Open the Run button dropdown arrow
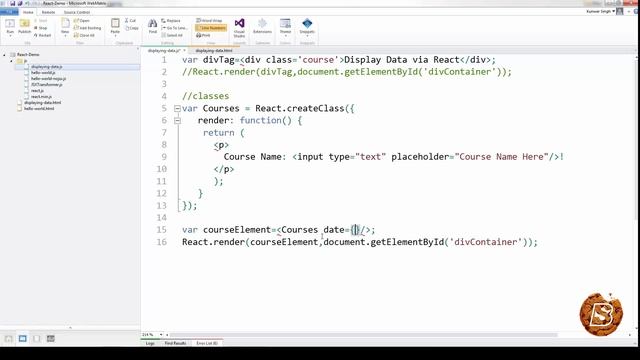Image resolution: width=640 pixels, height=360 pixels. click(x=10, y=36)
